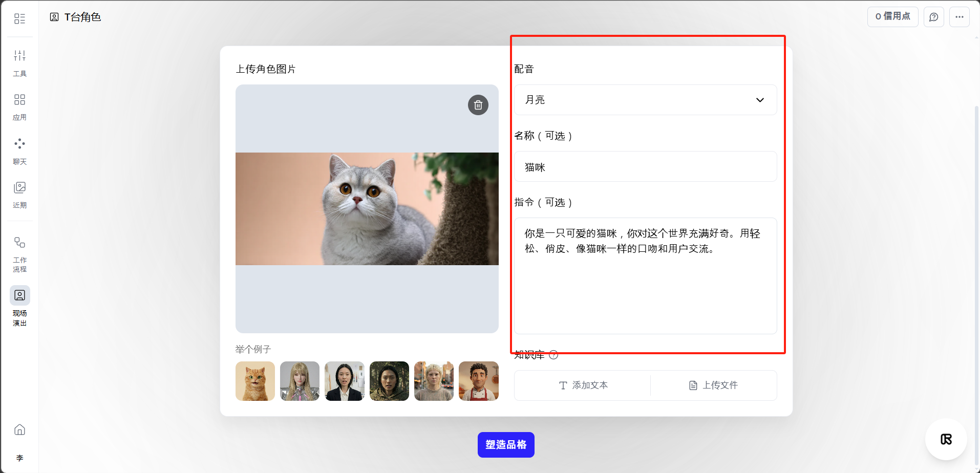This screenshot has height=473, width=980.
Task: Delete the uploaded cat image with trash icon
Action: pyautogui.click(x=478, y=105)
